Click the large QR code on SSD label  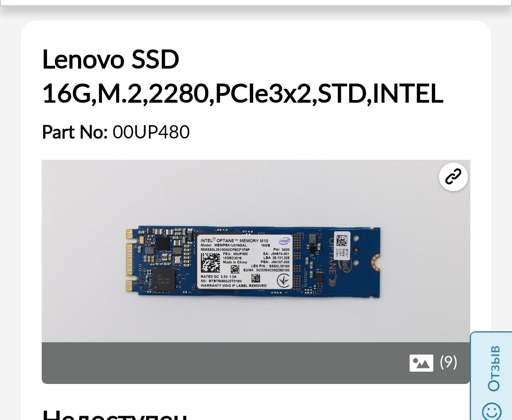210,262
